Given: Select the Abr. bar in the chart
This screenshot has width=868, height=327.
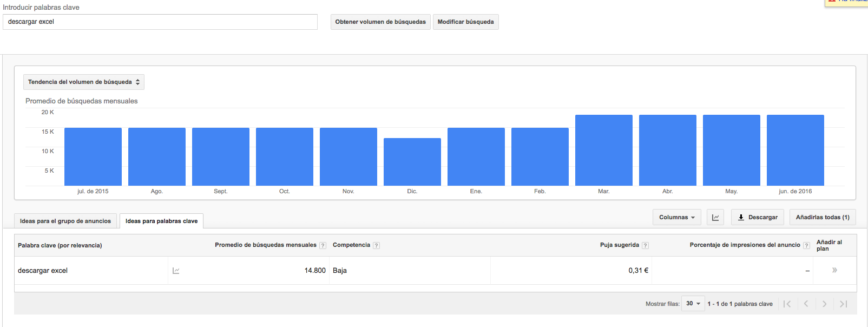Looking at the screenshot, I should [668, 151].
